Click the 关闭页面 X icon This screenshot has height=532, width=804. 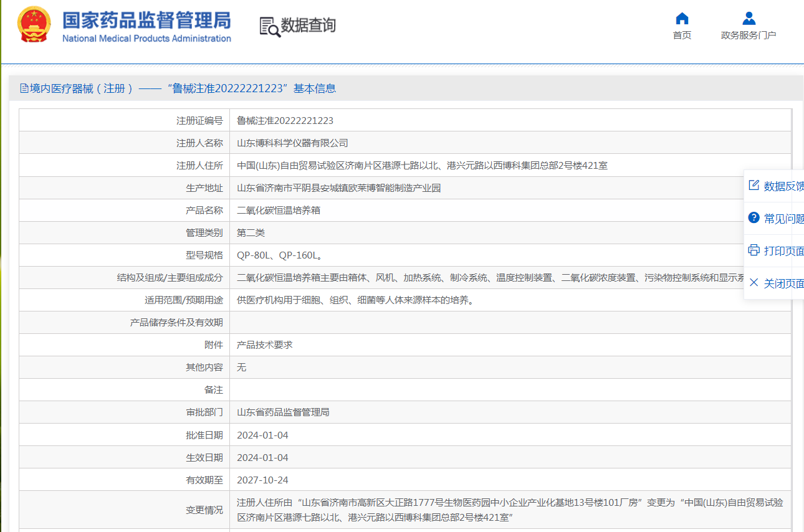point(754,283)
